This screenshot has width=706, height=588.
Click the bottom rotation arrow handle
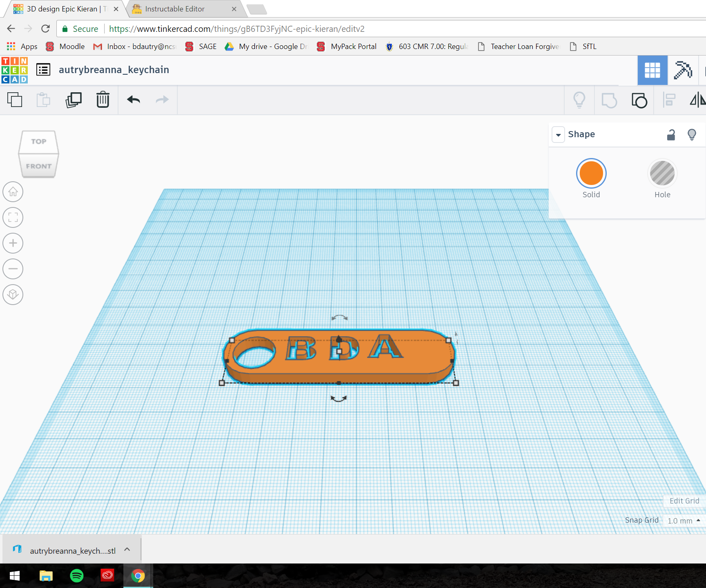coord(338,399)
